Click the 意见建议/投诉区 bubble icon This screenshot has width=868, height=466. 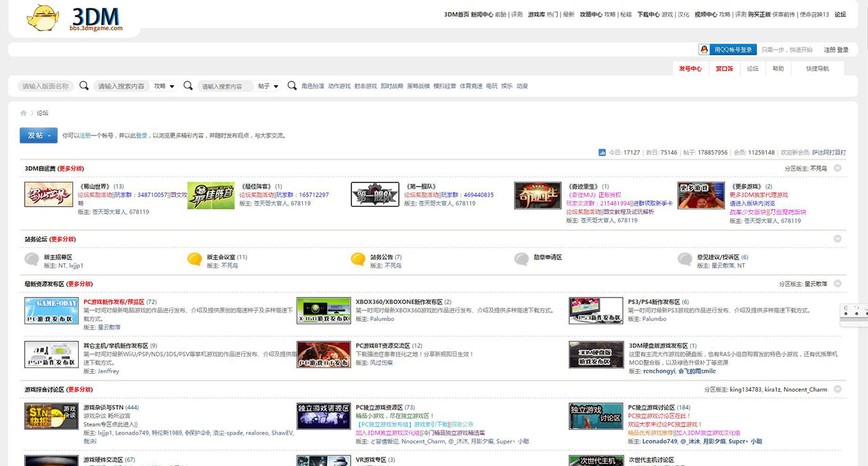tap(685, 259)
